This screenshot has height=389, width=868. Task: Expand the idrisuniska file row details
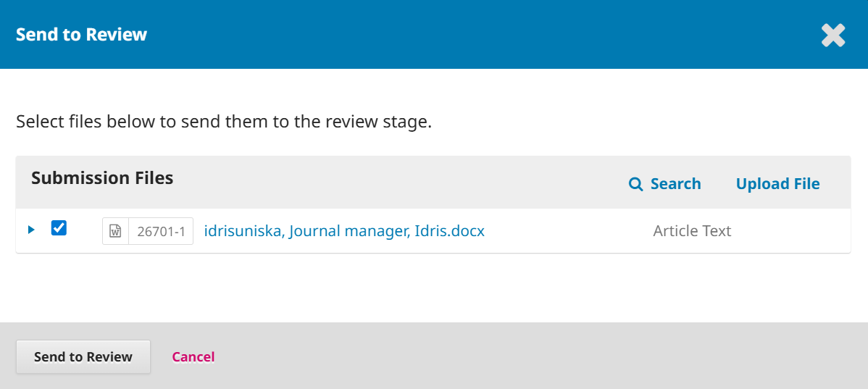pyautogui.click(x=31, y=230)
